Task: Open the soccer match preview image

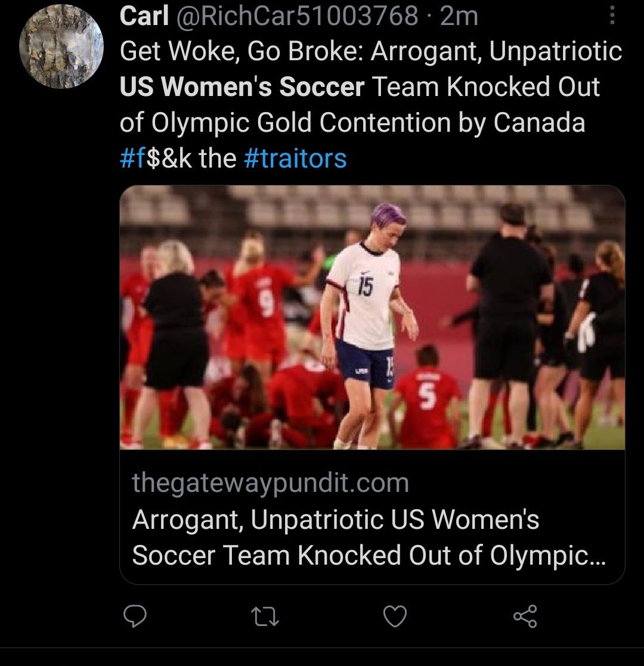Action: pos(372,317)
